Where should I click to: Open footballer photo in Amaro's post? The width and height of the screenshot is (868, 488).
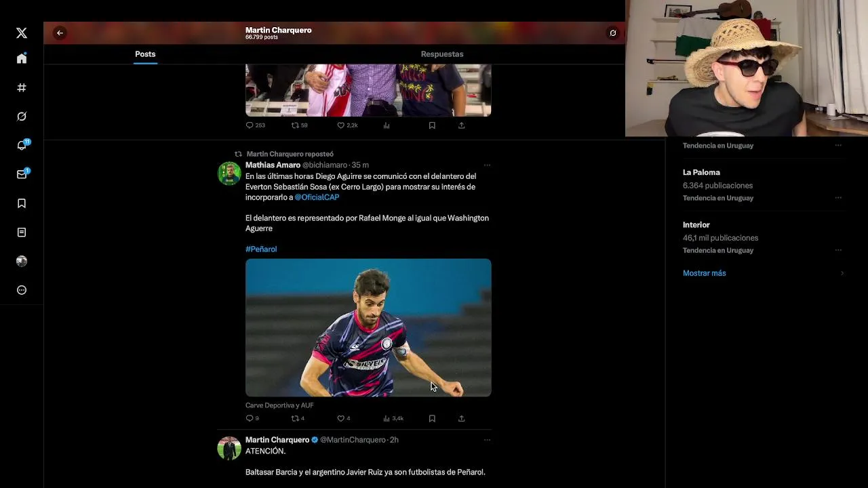click(368, 327)
